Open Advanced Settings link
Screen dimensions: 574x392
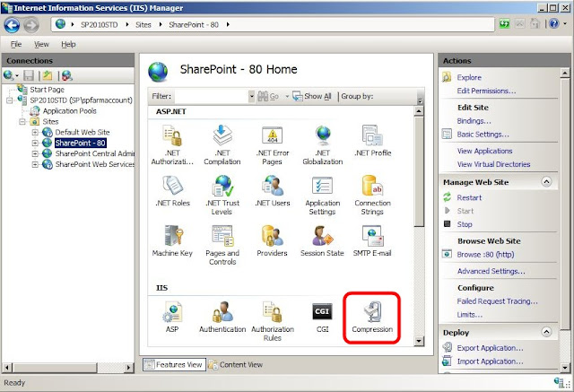coord(491,271)
